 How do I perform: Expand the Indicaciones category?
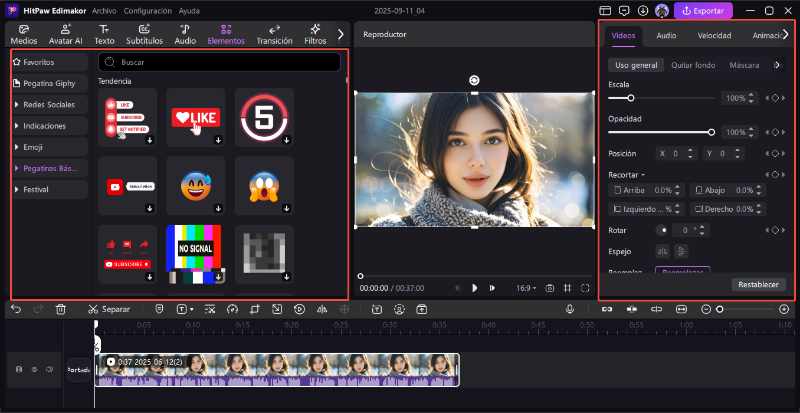50,126
